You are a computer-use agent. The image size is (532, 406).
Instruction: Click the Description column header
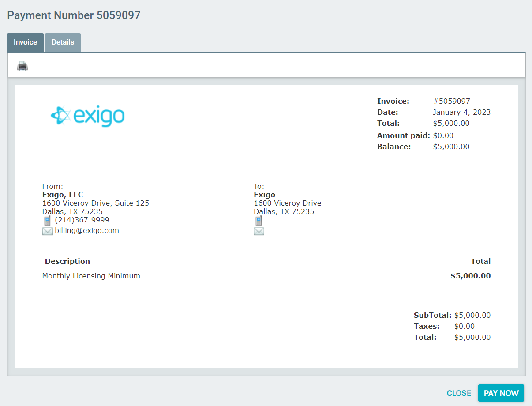click(67, 261)
